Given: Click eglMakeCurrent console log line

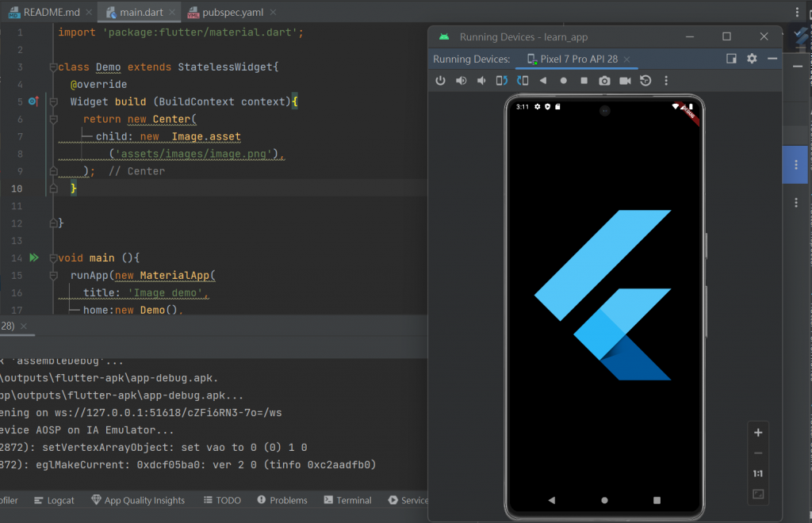Looking at the screenshot, I should [x=187, y=465].
